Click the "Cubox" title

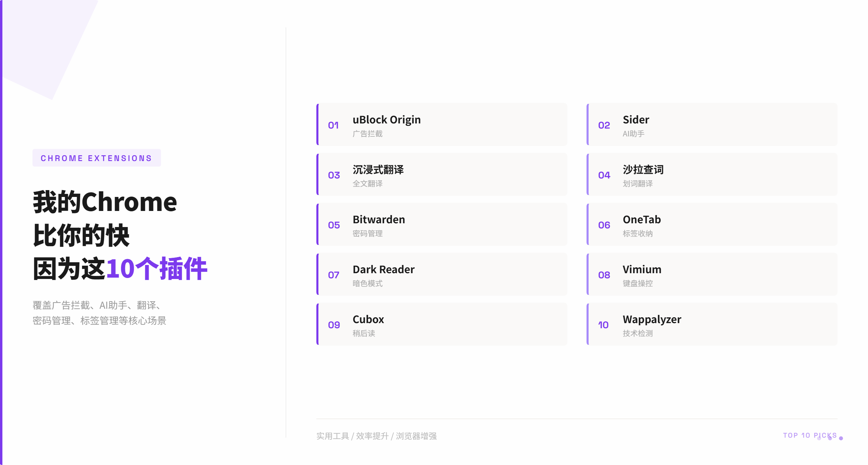point(368,319)
